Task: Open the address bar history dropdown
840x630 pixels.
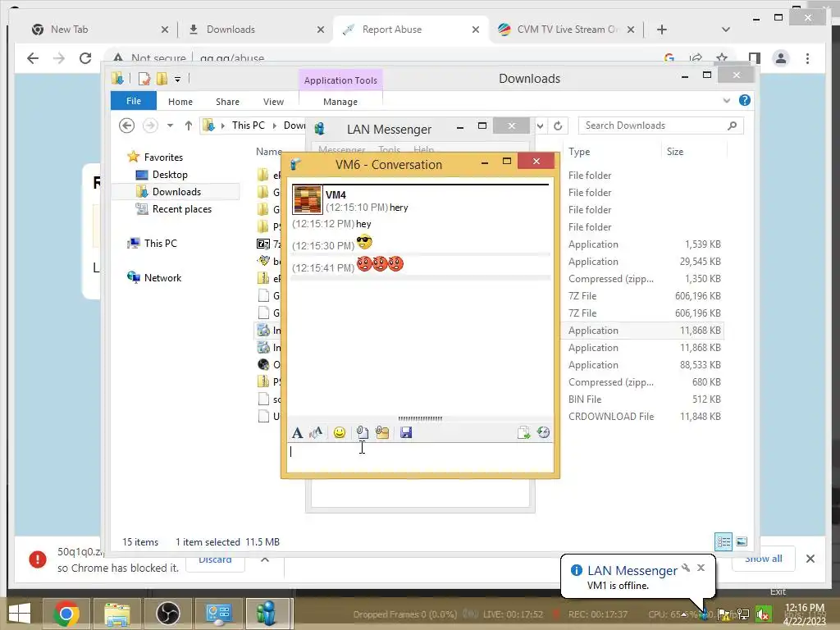Action: 540,126
